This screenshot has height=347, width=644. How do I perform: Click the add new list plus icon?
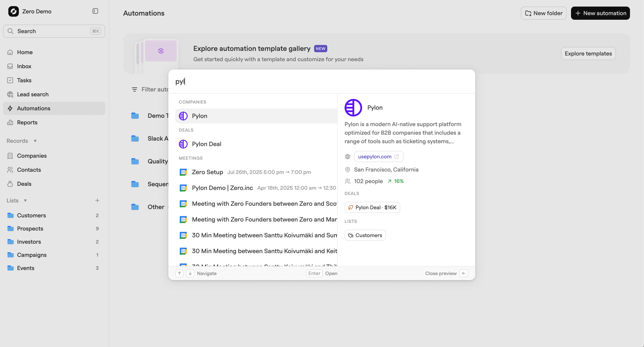[x=97, y=200]
